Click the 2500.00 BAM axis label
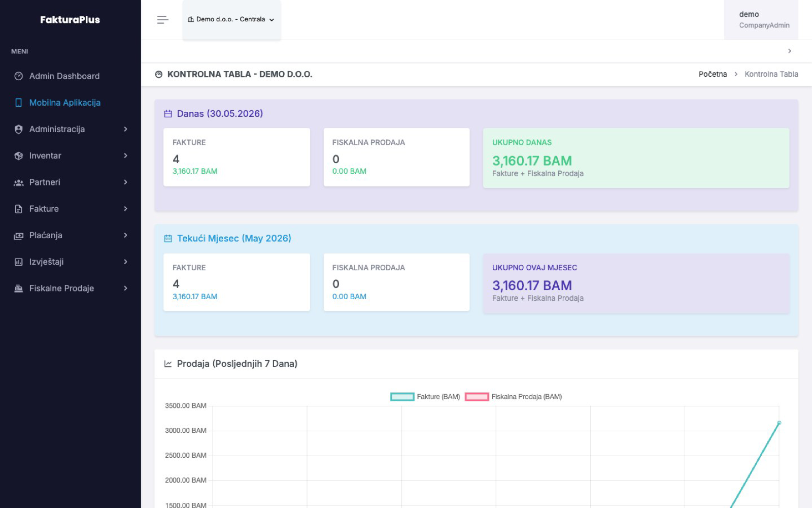 186,456
